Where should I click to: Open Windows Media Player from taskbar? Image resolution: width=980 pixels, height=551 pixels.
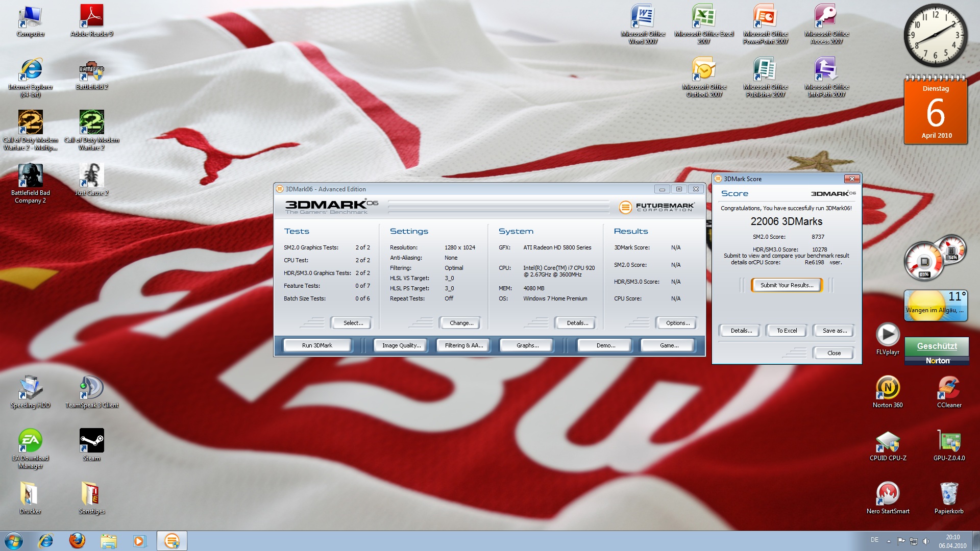(139, 541)
